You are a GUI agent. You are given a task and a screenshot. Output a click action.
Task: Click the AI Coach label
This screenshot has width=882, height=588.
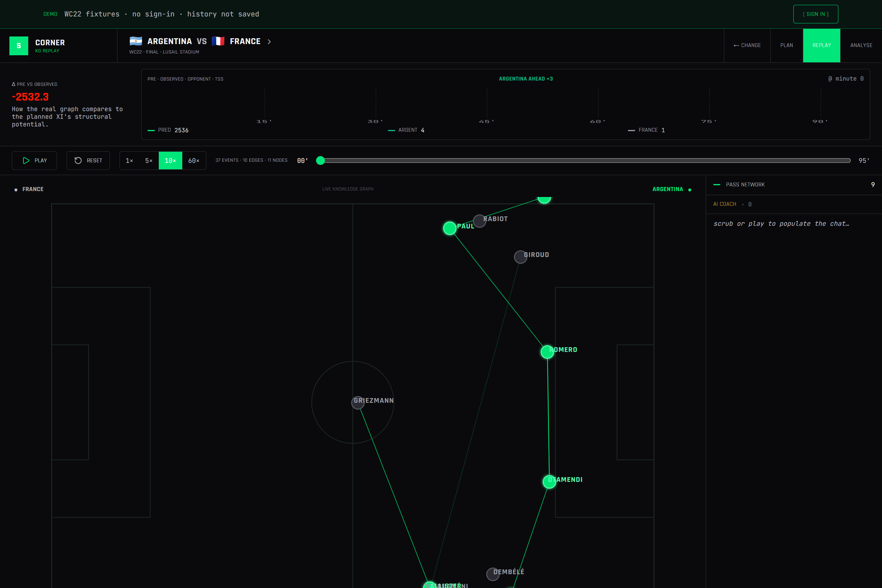click(x=724, y=204)
